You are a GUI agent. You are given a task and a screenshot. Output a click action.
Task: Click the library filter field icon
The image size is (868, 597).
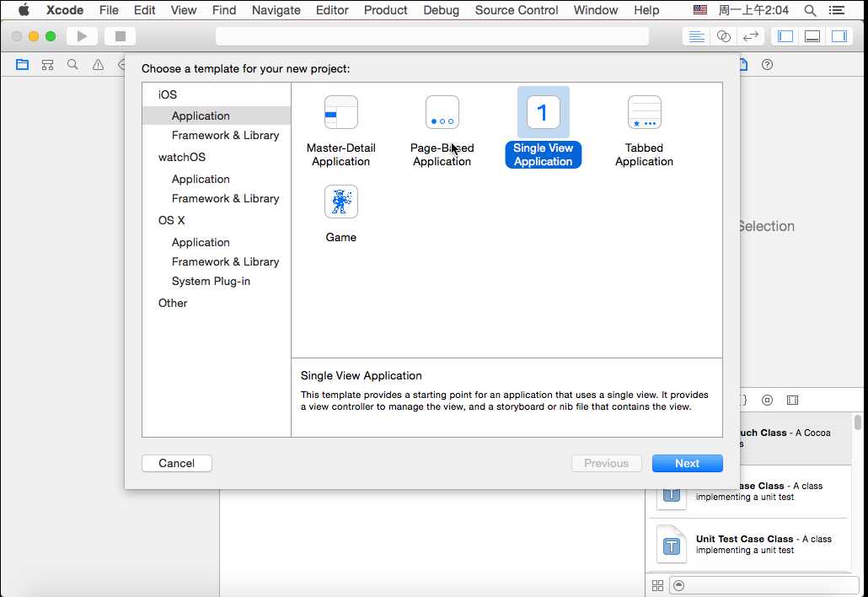pos(679,585)
